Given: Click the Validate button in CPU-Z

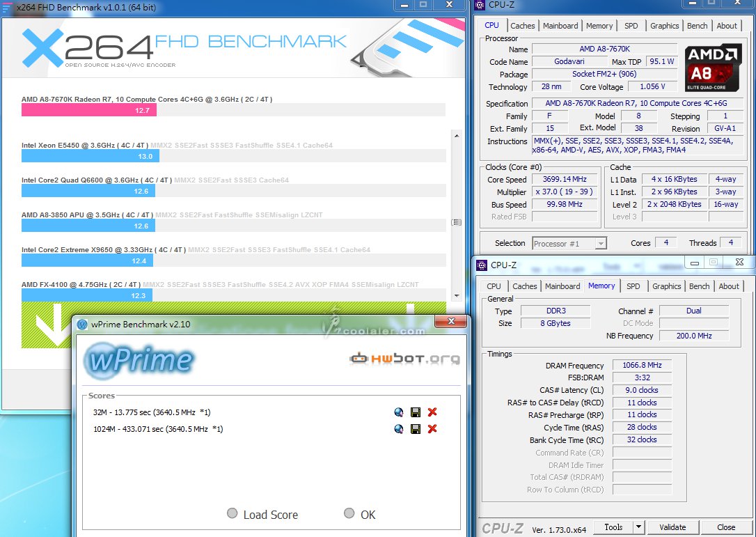Looking at the screenshot, I should pos(672,527).
